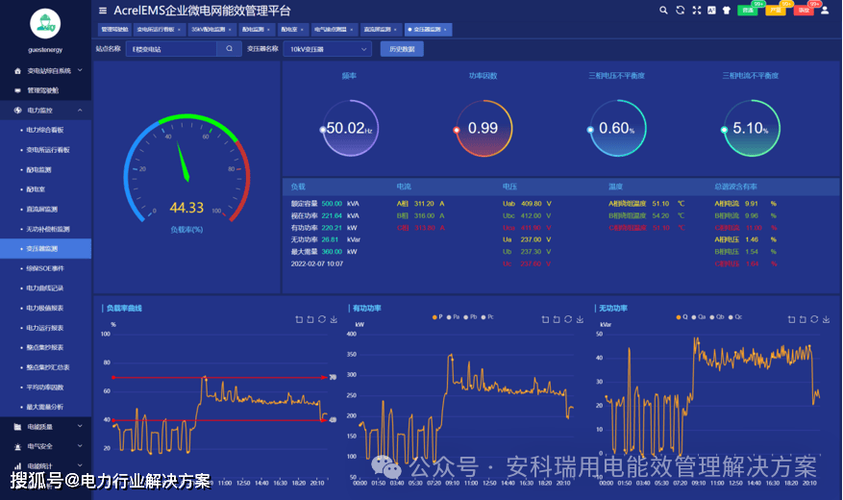This screenshot has height=500, width=843.
Task: Open 配电监测 in the sidebar
Action: point(46,169)
